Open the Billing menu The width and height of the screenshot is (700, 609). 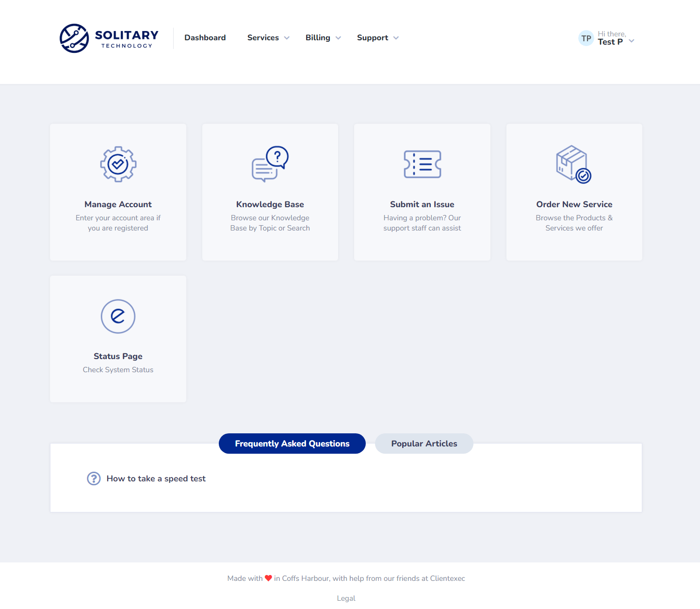(318, 38)
